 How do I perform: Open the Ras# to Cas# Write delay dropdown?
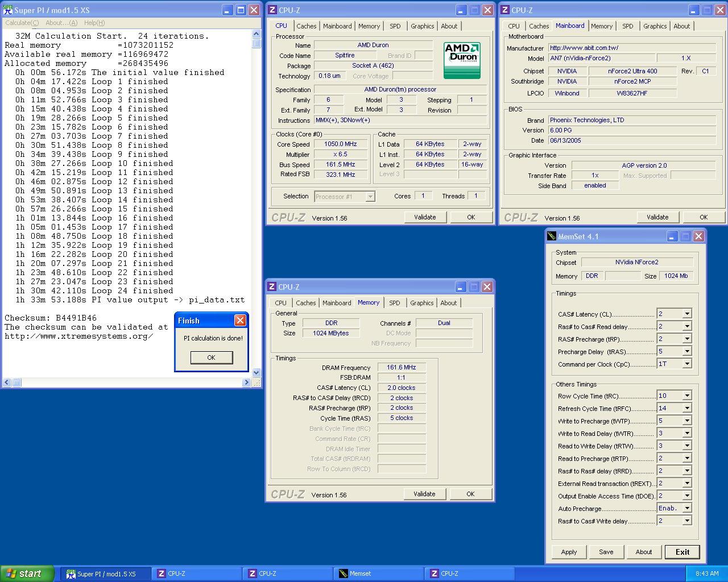click(x=687, y=521)
